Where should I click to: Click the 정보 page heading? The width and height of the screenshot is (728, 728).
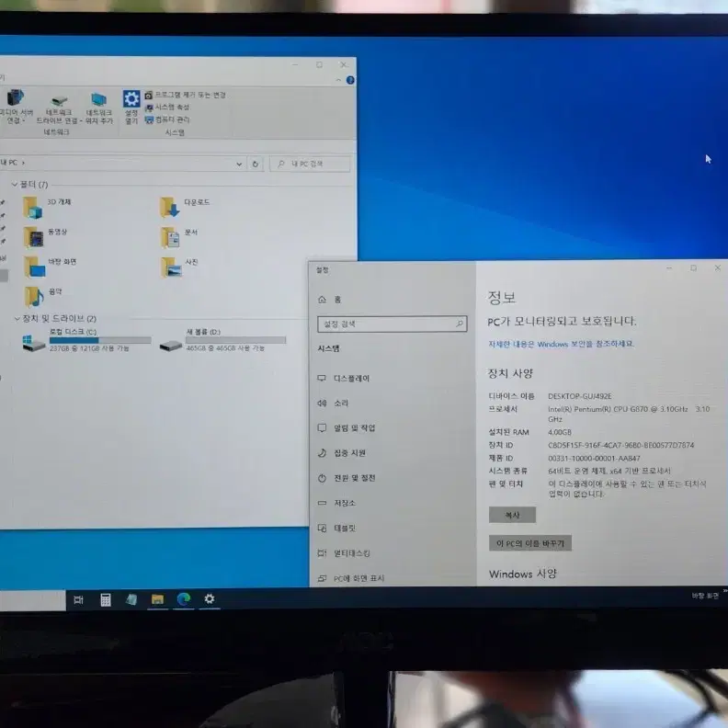502,297
